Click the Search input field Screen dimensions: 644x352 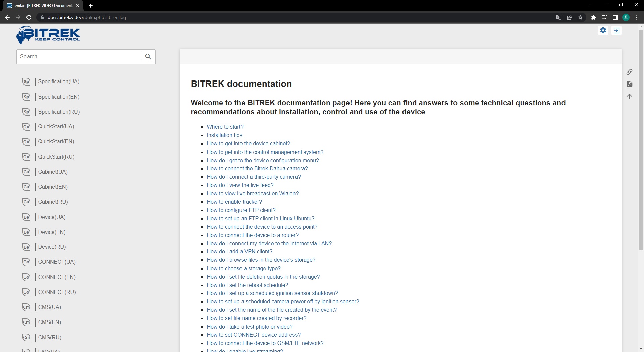click(x=79, y=57)
